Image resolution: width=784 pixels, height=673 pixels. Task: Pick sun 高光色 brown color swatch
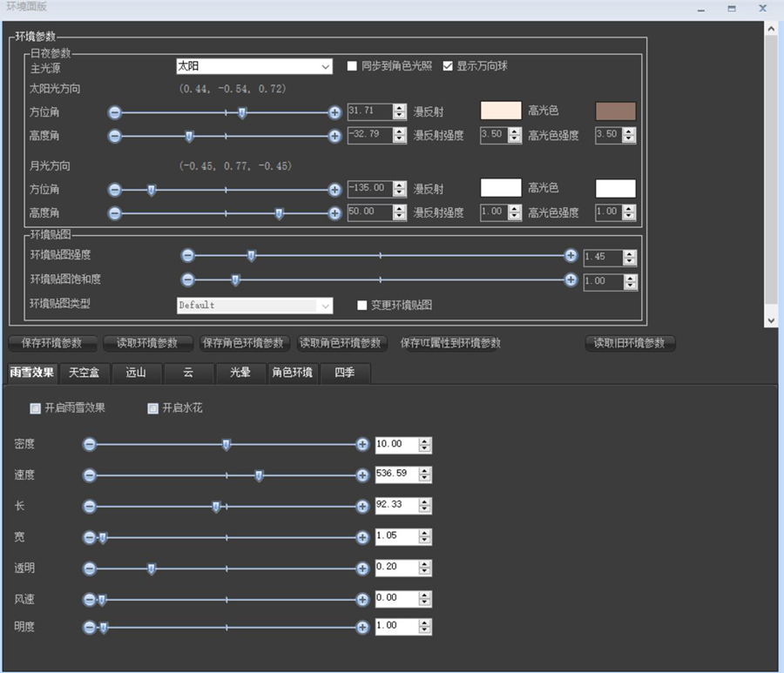click(615, 111)
